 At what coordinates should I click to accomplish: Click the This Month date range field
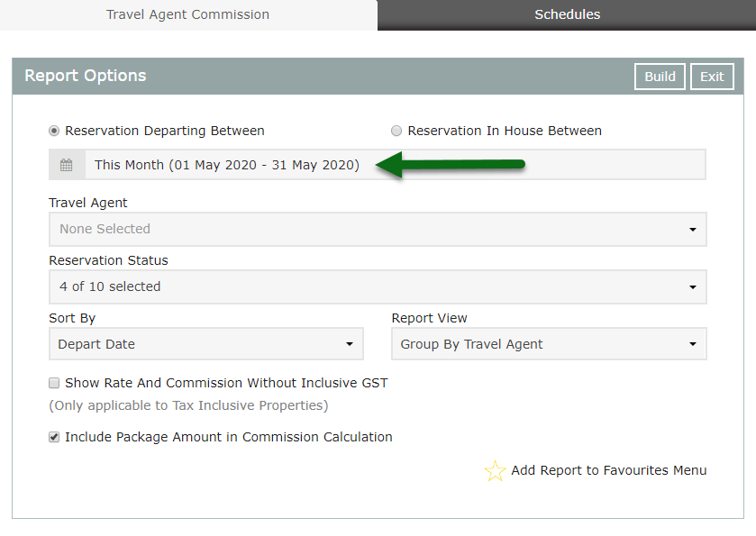click(x=396, y=164)
